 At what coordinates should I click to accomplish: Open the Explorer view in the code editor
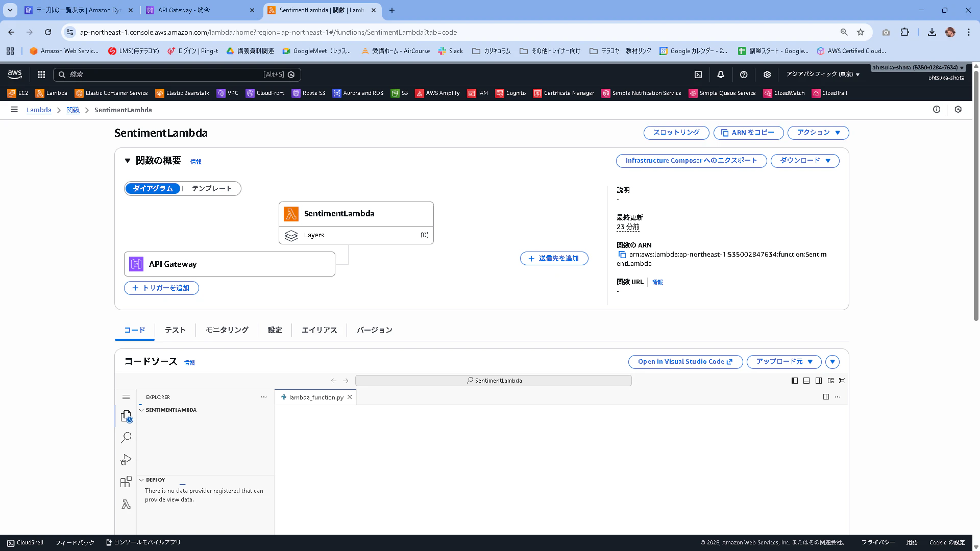(x=126, y=416)
